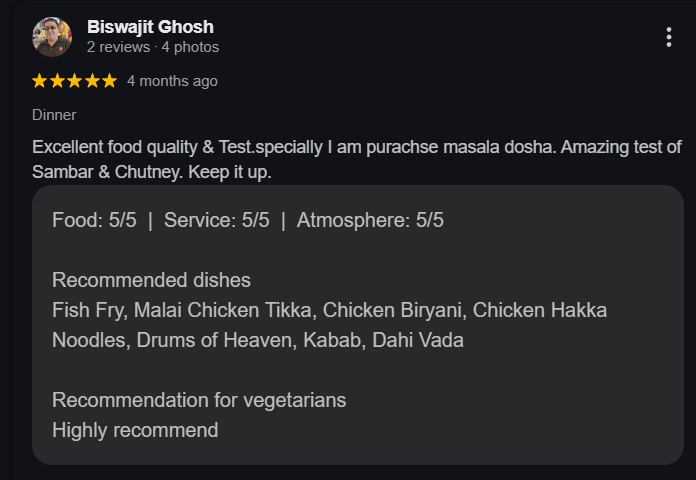Open reviewer name Biswajit Ghosh
Image resolution: width=696 pixels, height=480 pixels.
(150, 27)
